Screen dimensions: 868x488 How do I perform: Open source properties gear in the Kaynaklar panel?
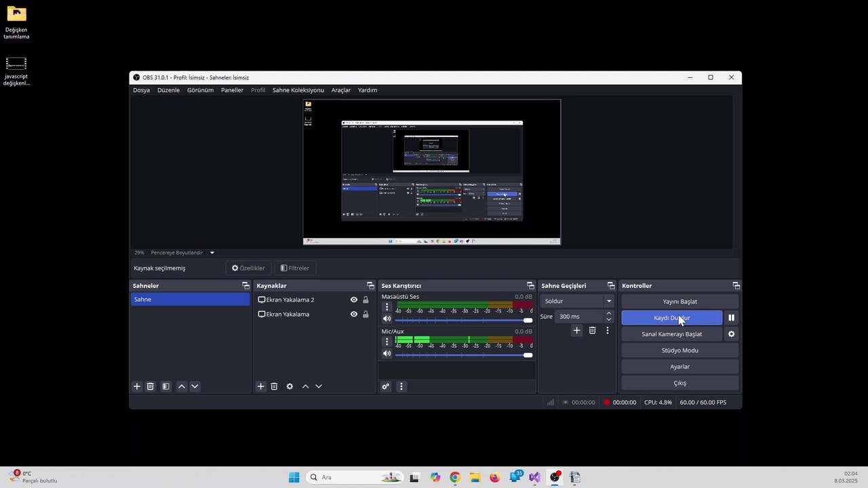tap(290, 386)
